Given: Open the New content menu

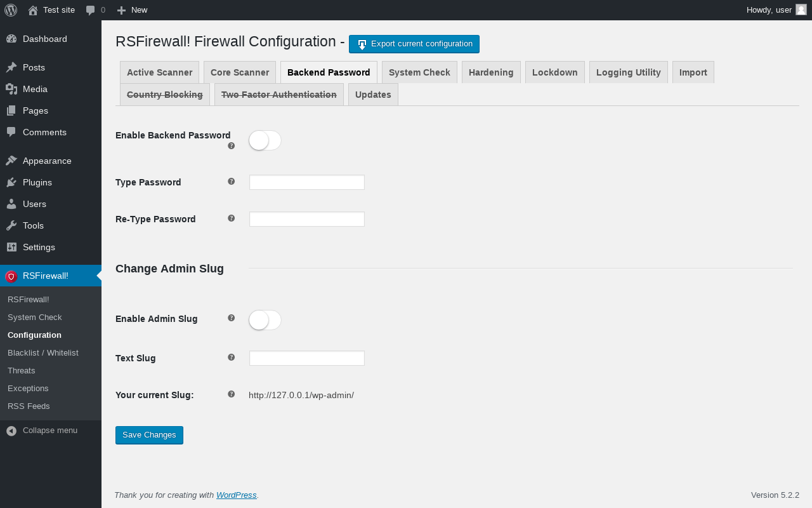Looking at the screenshot, I should pos(132,10).
